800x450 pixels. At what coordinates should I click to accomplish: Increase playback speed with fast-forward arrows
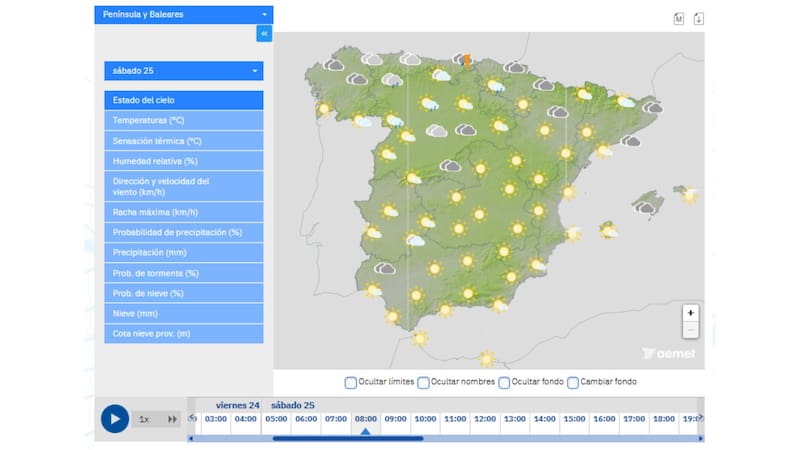(172, 419)
